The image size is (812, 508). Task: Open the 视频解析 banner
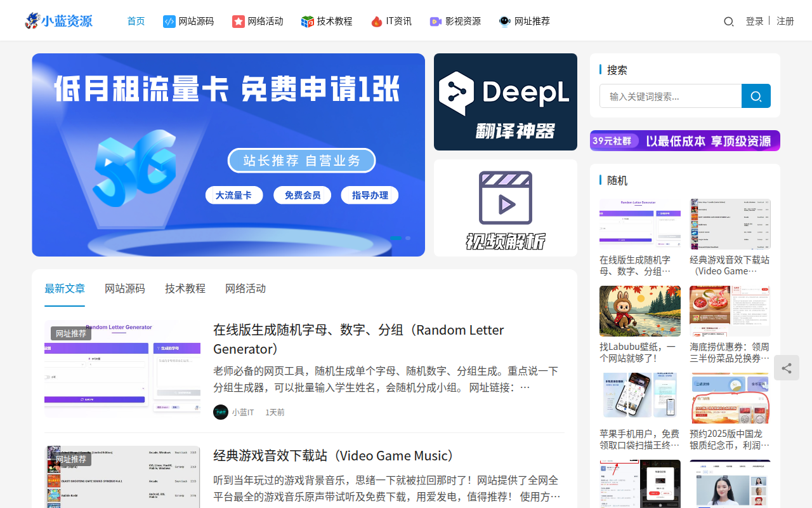click(x=506, y=208)
